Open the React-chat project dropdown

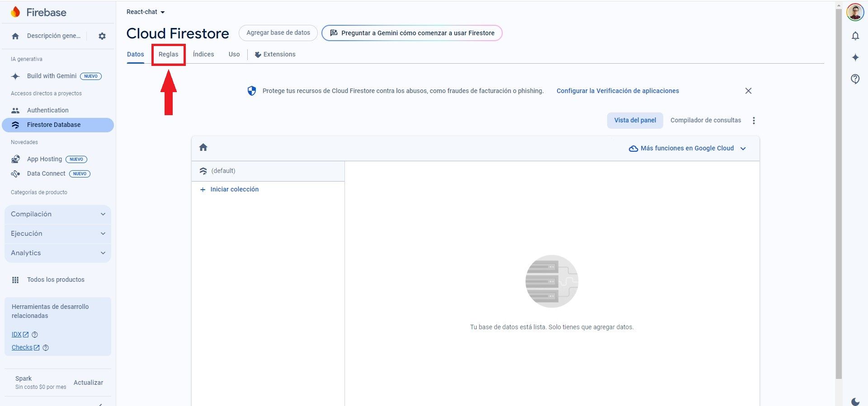[146, 12]
